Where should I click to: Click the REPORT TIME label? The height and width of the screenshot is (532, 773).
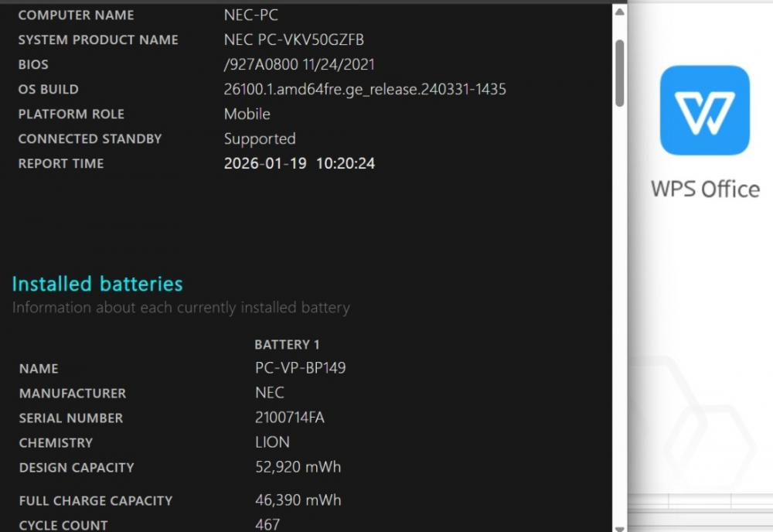[x=60, y=163]
